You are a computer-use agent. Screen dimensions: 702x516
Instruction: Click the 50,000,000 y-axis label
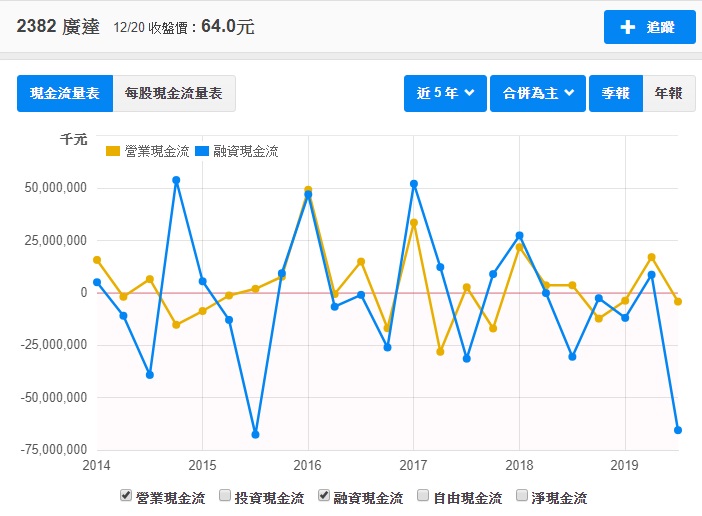click(56, 188)
